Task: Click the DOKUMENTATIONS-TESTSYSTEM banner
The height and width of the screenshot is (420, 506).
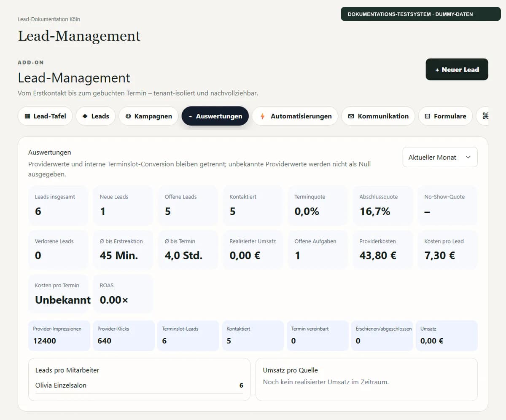Action: pos(421,14)
